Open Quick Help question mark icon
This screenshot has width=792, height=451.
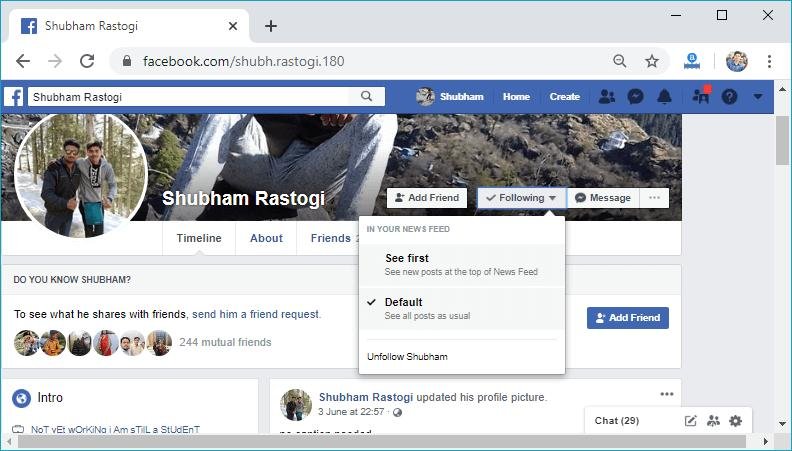(729, 96)
